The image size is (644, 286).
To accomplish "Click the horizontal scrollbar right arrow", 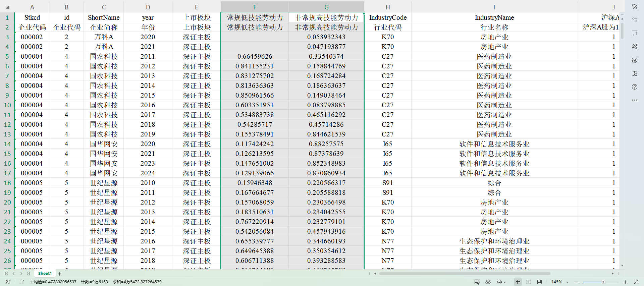I will pyautogui.click(x=612, y=274).
